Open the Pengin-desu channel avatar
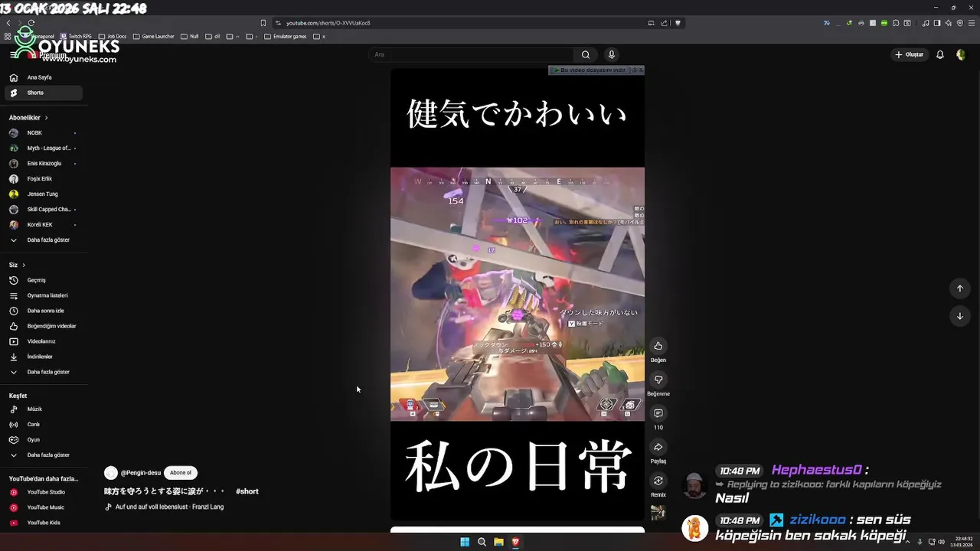Screen dimensions: 980x551 (x=111, y=473)
